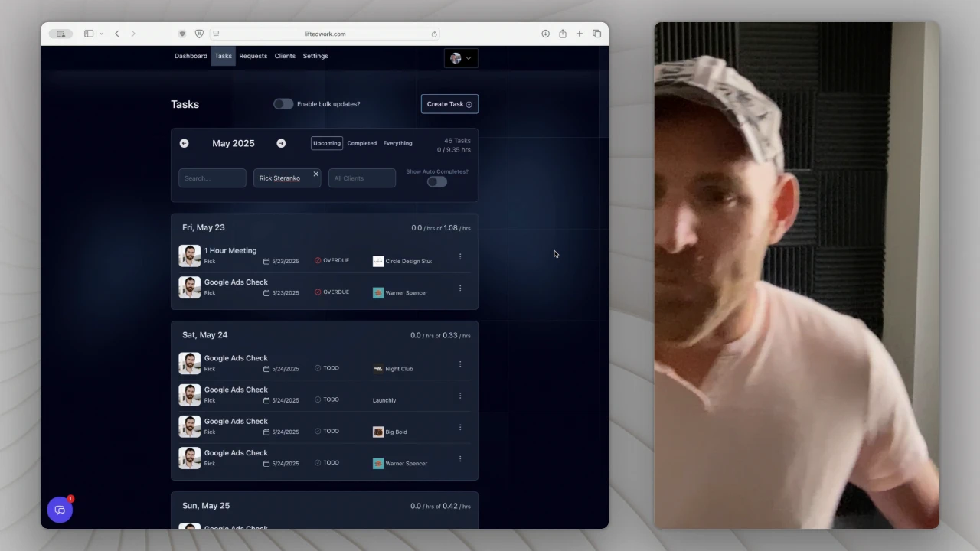
Task: Click the liftedwork.com address bar
Action: (325, 34)
